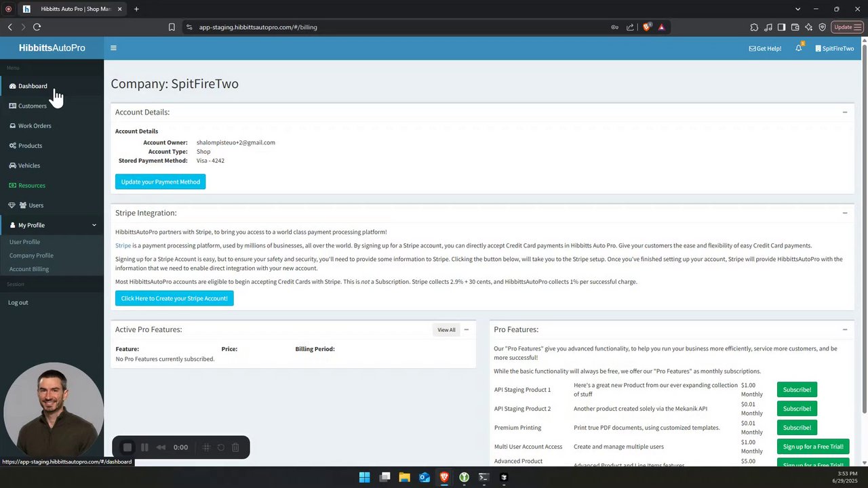The width and height of the screenshot is (868, 488).
Task: Click the bookmark icon in address bar
Action: 172,27
